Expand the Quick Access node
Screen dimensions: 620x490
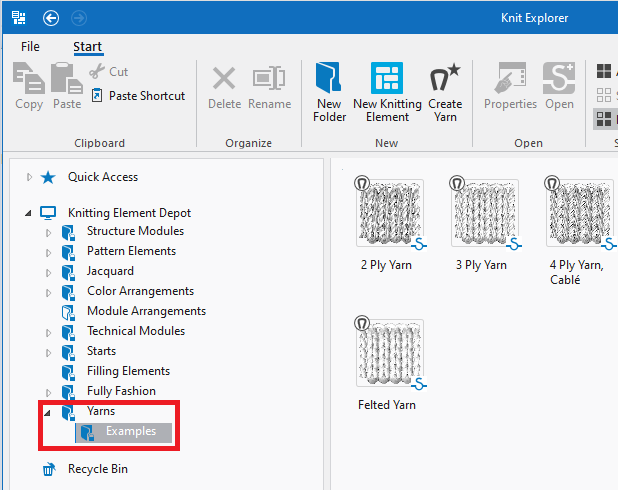(x=28, y=178)
